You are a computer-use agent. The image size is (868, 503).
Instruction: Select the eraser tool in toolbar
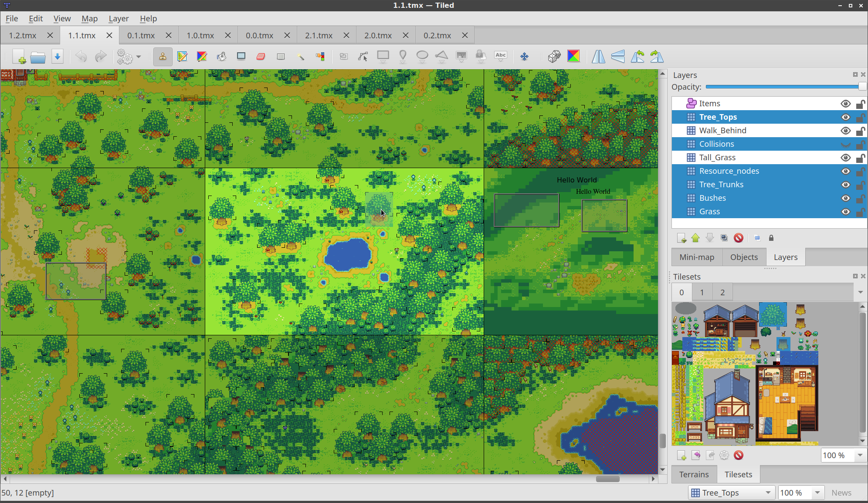click(260, 56)
